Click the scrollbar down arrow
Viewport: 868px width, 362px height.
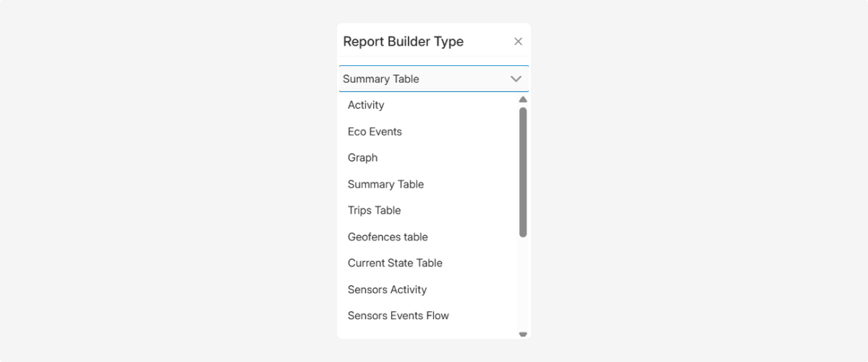point(523,334)
